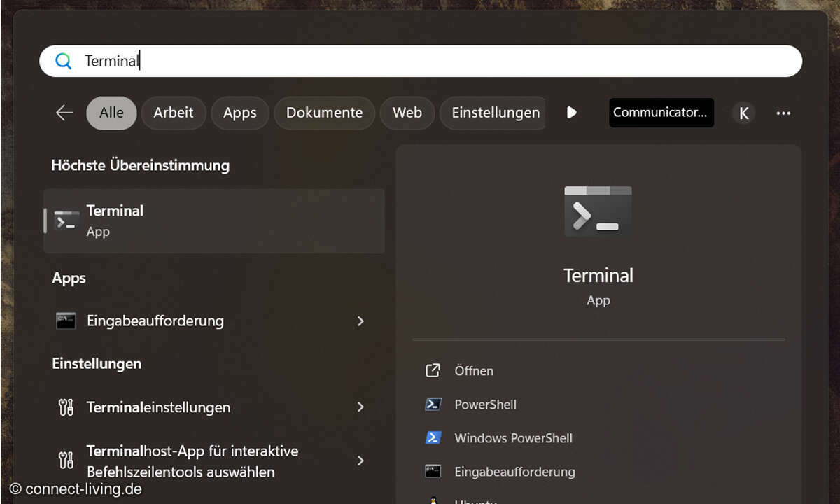The width and height of the screenshot is (840, 504).
Task: Expand Eingabeaufforderung result chevron
Action: tap(360, 321)
